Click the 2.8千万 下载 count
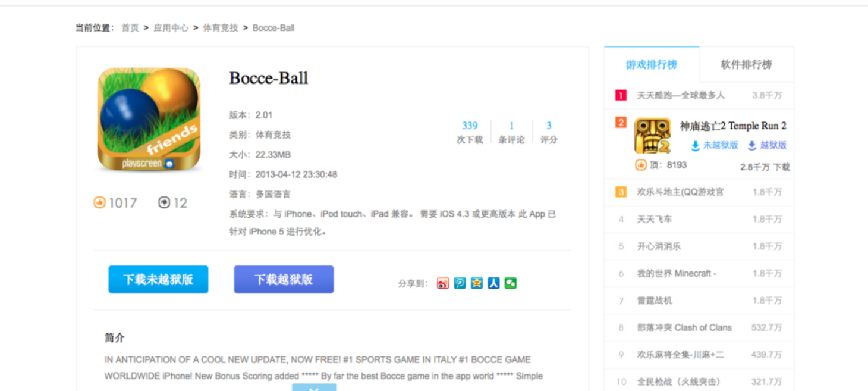This screenshot has height=391, width=868. [x=765, y=167]
